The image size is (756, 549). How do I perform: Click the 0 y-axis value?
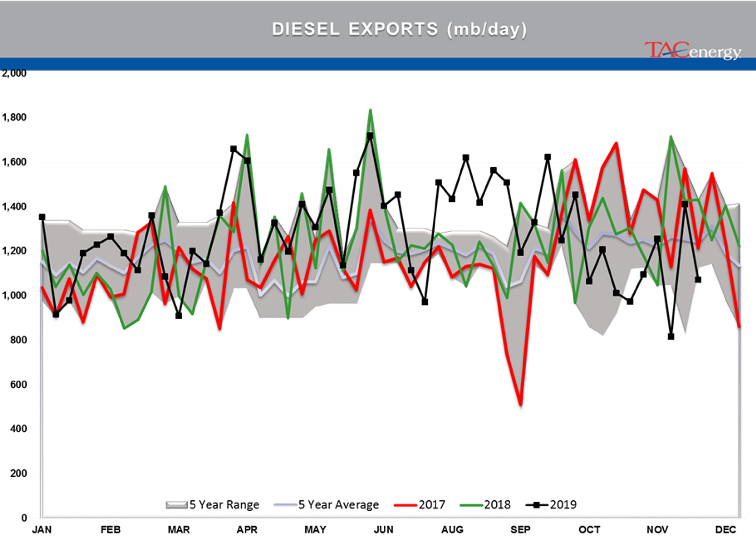24,518
